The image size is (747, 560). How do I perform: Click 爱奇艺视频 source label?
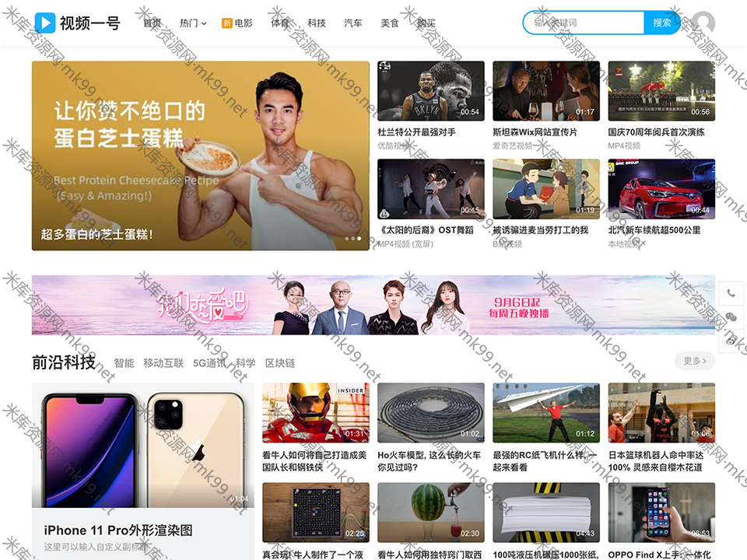click(513, 145)
